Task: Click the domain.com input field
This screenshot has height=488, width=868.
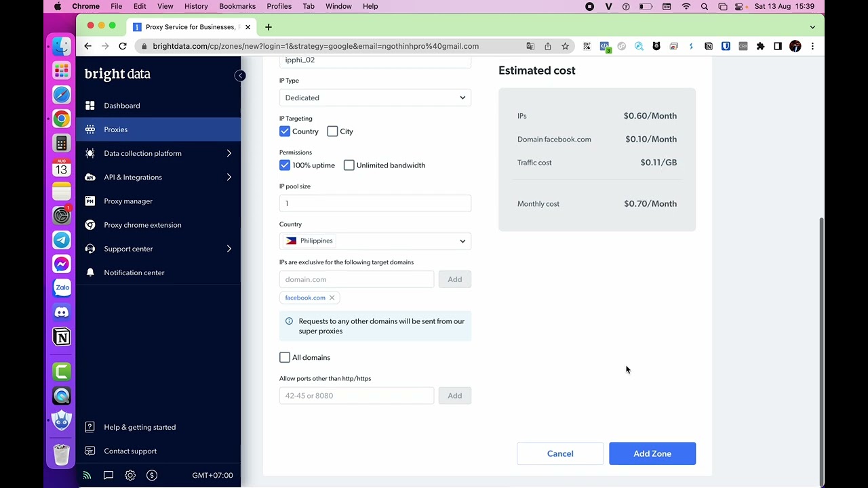Action: pos(357,279)
